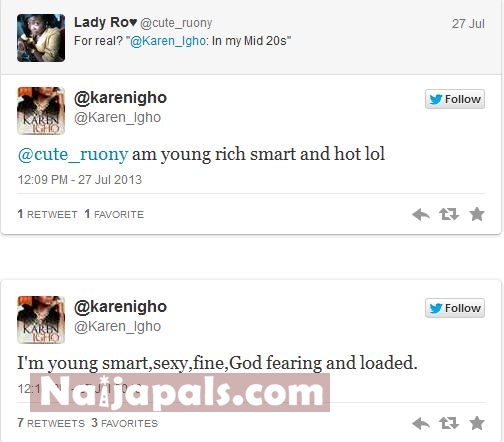The image size is (504, 442).
Task: Reply to the "young rich smart" tweet
Action: click(x=421, y=214)
